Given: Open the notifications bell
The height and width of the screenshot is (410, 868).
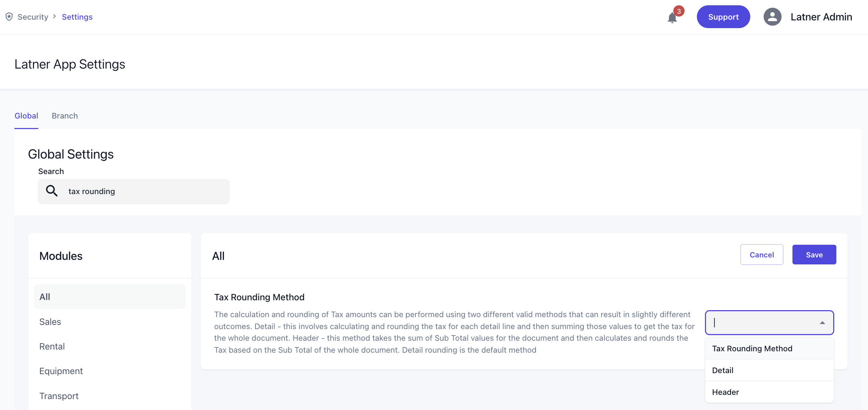Looking at the screenshot, I should pos(672,18).
